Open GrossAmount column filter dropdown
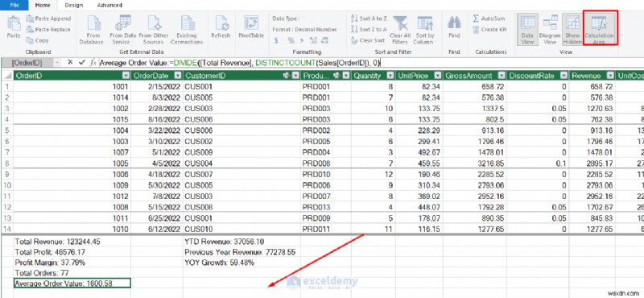Viewport: 644px width, 298px height. [502, 76]
